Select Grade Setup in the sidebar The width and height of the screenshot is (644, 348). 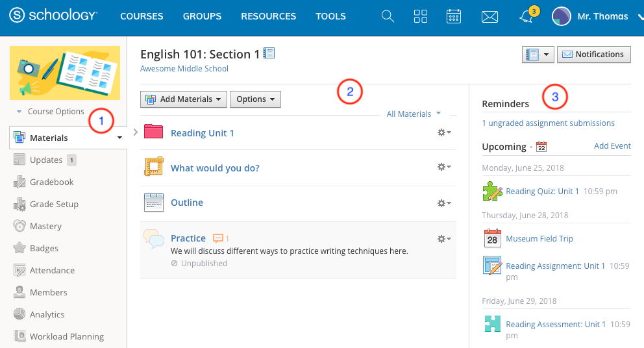(x=55, y=204)
